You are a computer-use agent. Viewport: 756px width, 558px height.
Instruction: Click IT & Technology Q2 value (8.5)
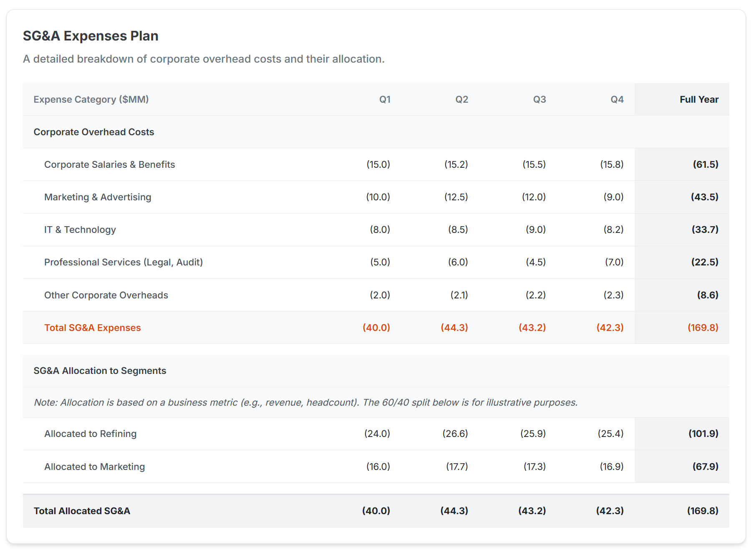[458, 230]
